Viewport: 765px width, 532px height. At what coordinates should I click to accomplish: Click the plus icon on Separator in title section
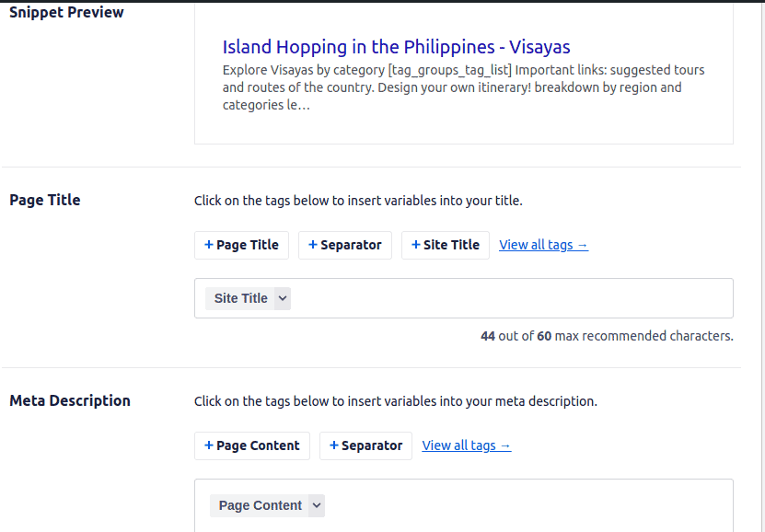311,245
